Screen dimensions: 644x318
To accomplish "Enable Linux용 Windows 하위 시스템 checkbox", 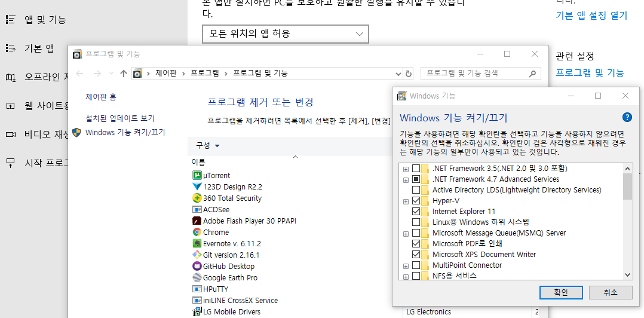I will tap(416, 222).
